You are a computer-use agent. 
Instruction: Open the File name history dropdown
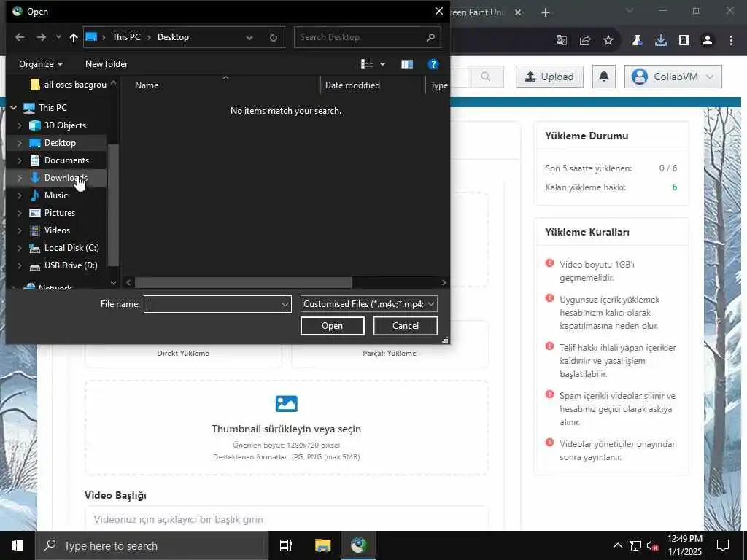pos(285,304)
